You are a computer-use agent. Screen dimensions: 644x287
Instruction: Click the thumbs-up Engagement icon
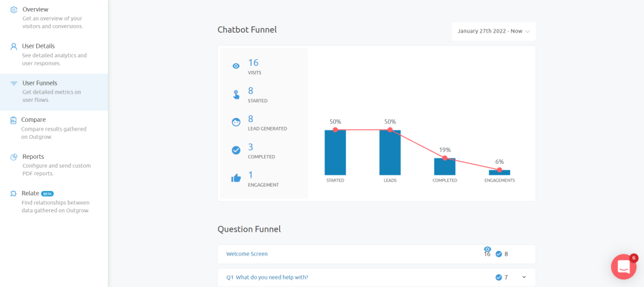pyautogui.click(x=236, y=178)
